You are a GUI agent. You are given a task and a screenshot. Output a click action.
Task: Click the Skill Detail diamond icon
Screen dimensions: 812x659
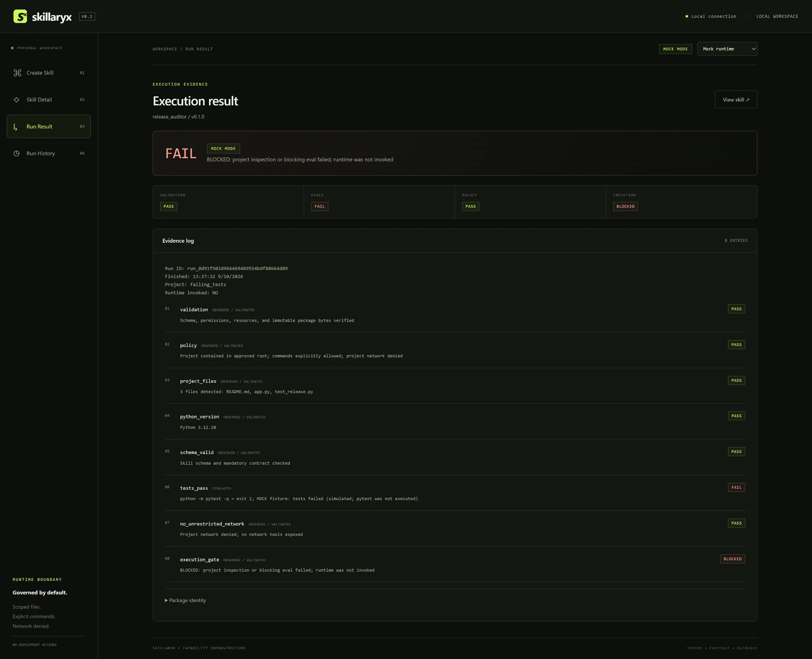pyautogui.click(x=17, y=100)
